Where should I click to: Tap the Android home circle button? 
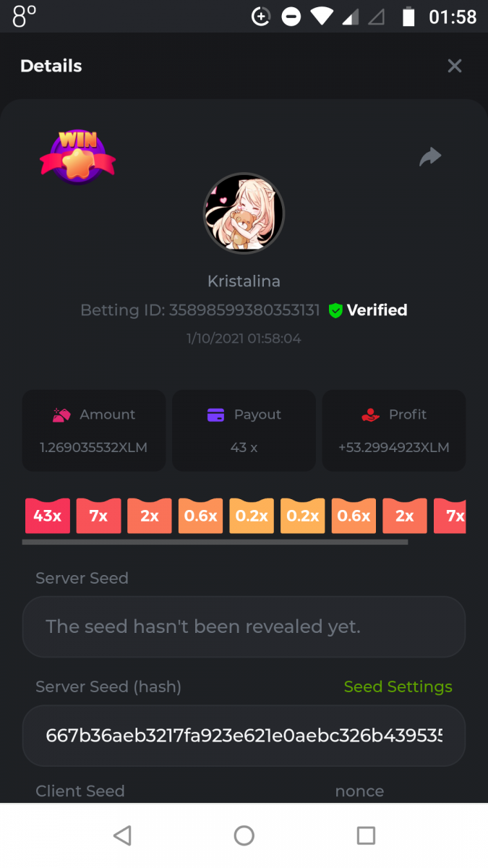click(244, 835)
